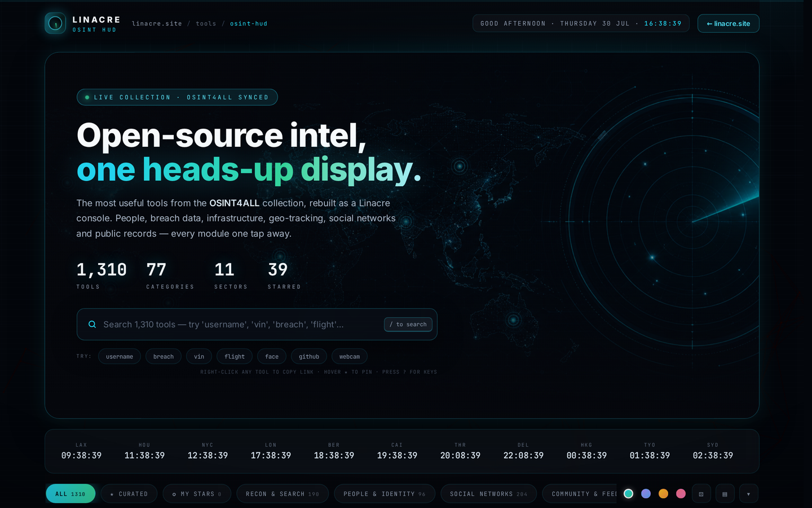The width and height of the screenshot is (812, 508).
Task: Open the tools breadcrumb link
Action: 206,24
